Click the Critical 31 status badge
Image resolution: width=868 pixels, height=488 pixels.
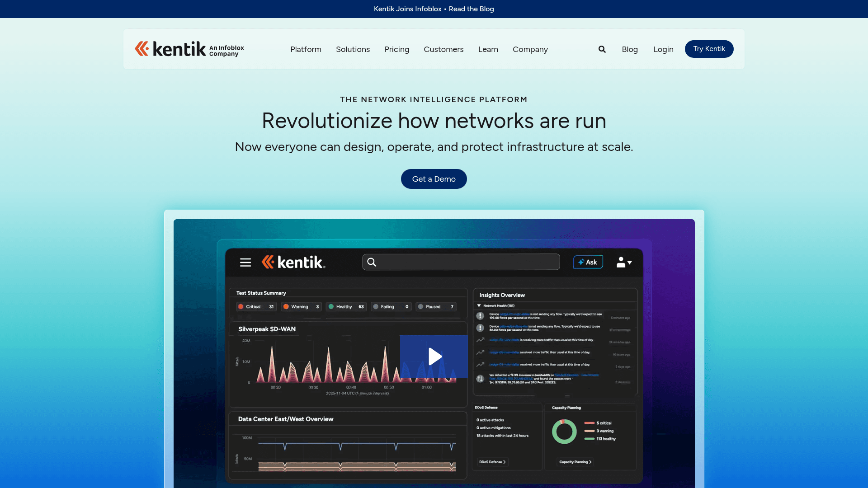click(x=256, y=307)
